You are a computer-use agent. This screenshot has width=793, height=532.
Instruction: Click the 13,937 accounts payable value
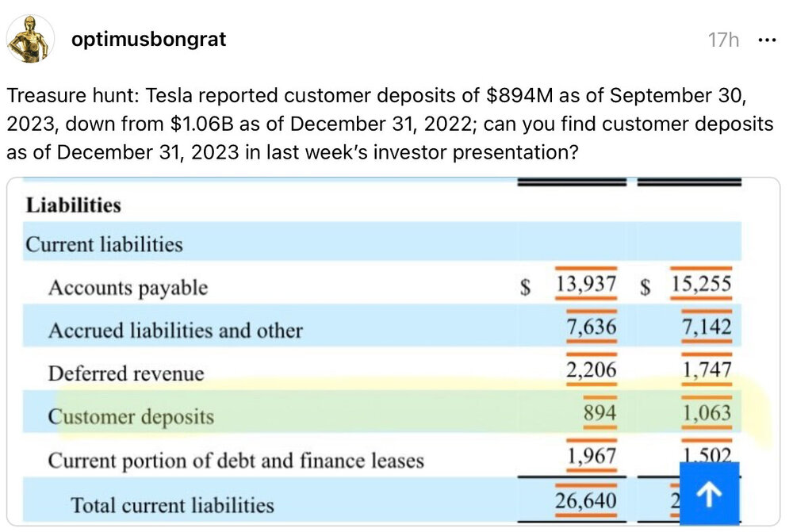pyautogui.click(x=585, y=285)
